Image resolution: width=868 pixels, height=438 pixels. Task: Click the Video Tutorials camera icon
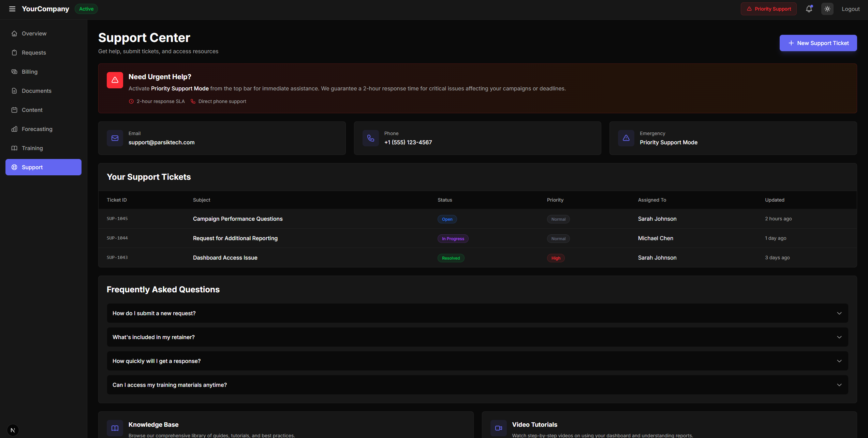498,428
